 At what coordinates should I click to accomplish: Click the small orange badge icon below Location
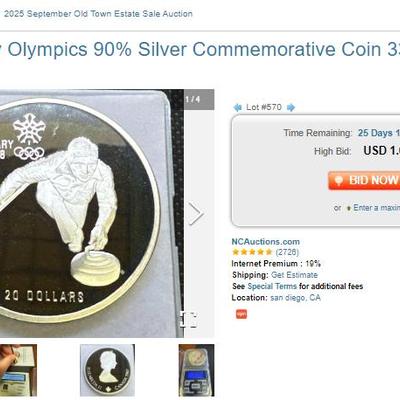(241, 314)
